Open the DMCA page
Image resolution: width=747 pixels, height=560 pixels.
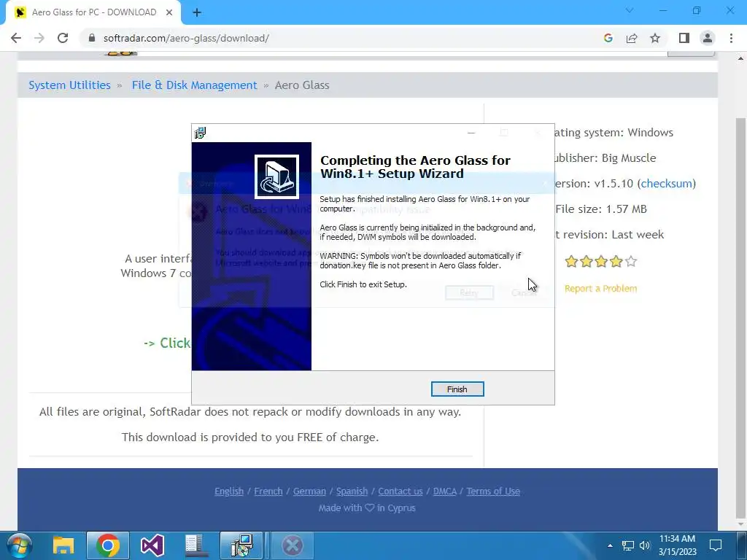coord(444,491)
